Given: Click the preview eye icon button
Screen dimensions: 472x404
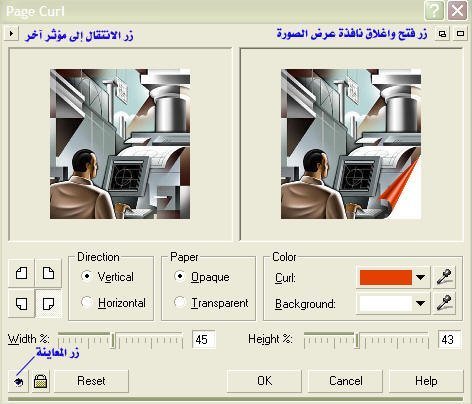Looking at the screenshot, I should [x=19, y=381].
